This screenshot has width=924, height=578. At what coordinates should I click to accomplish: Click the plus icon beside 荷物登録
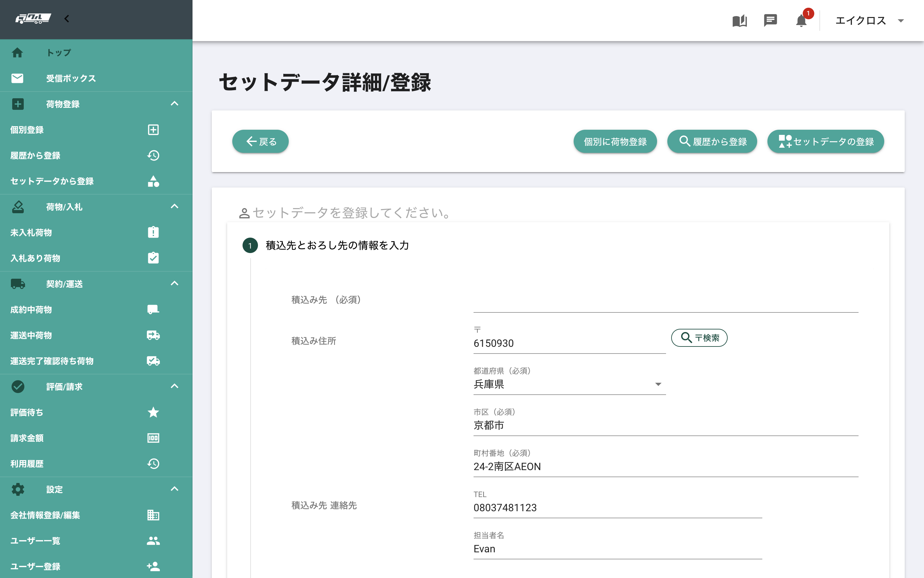pyautogui.click(x=18, y=104)
